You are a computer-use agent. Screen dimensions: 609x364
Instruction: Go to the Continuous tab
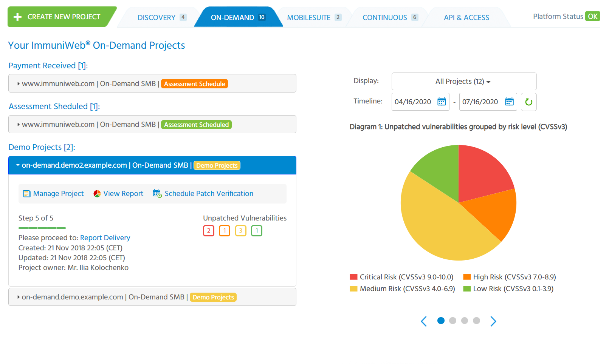[x=390, y=17]
